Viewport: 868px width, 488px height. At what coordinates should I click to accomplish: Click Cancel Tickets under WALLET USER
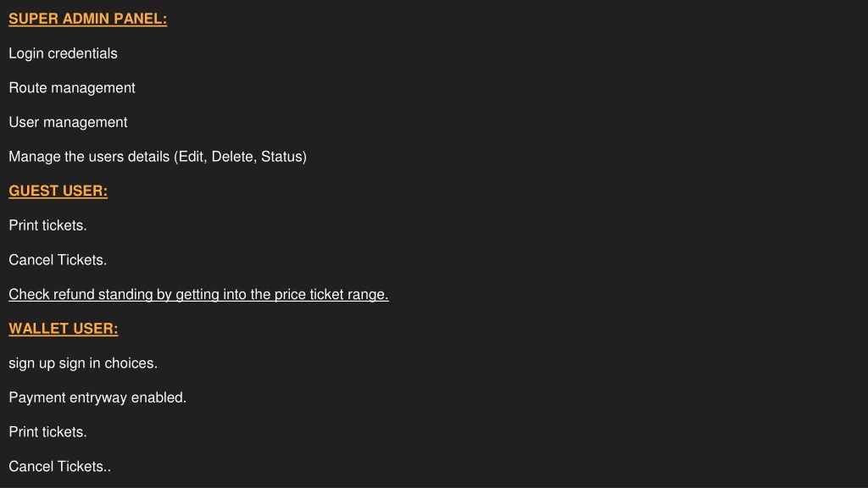(x=60, y=467)
